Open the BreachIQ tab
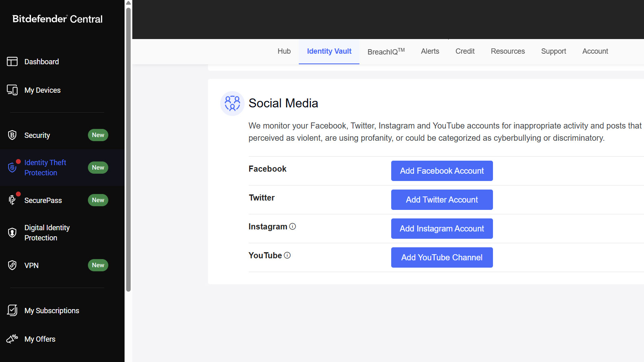The width and height of the screenshot is (644, 362). click(386, 51)
